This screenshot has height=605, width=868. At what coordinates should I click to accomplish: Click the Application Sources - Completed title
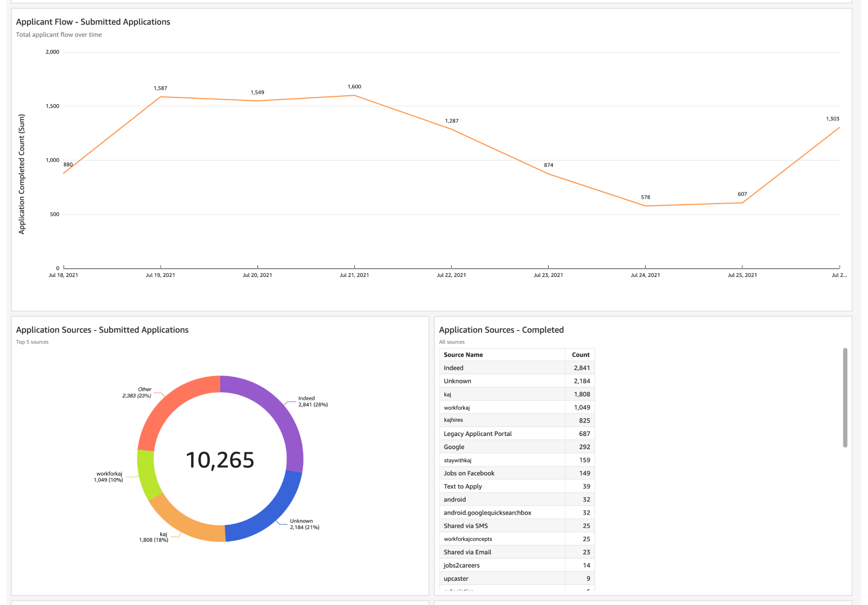[501, 330]
